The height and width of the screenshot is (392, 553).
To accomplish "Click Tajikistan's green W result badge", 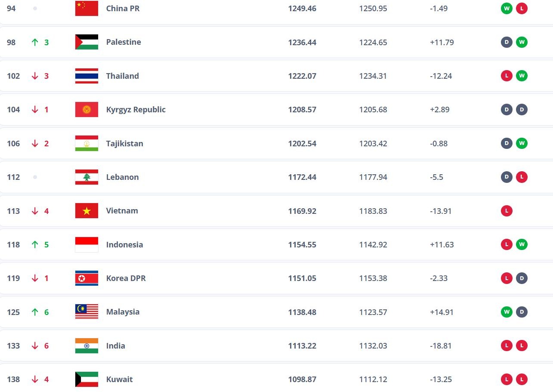I will [522, 143].
